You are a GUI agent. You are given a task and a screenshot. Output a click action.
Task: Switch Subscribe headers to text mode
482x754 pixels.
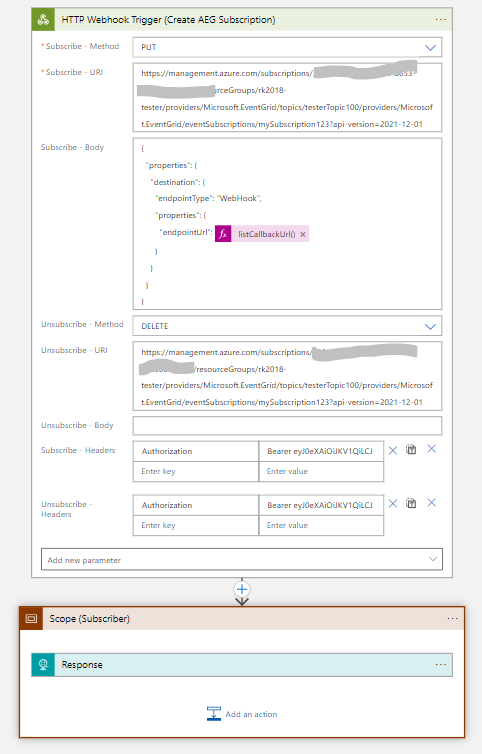411,450
